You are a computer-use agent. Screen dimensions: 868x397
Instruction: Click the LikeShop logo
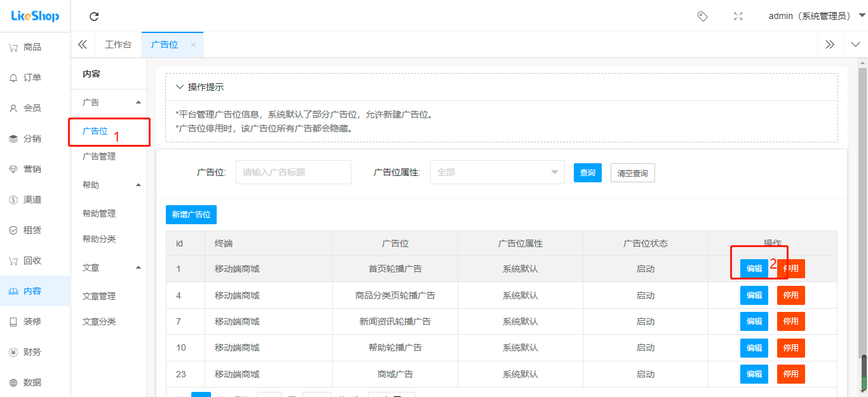click(x=35, y=16)
